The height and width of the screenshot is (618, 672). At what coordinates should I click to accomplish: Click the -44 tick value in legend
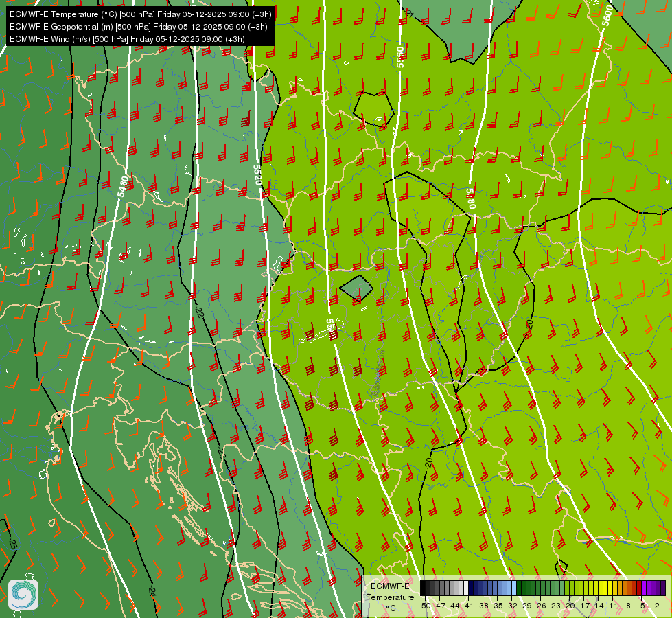tap(454, 606)
